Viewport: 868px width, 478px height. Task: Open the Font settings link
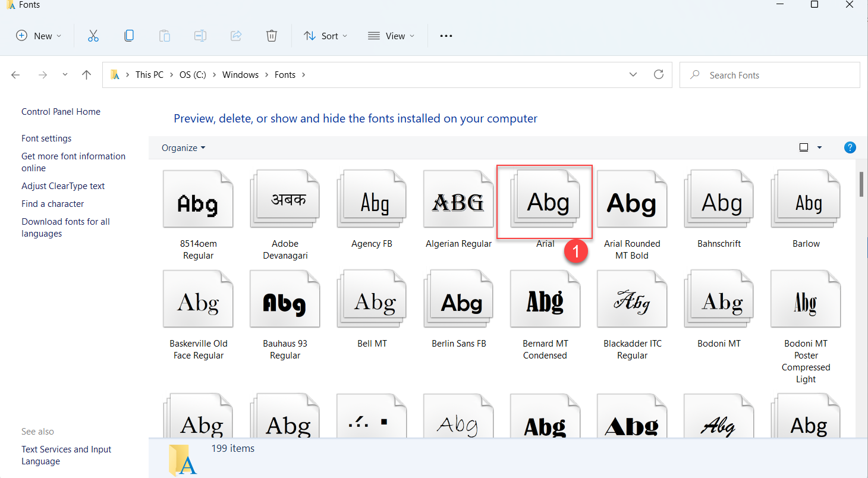[46, 139]
